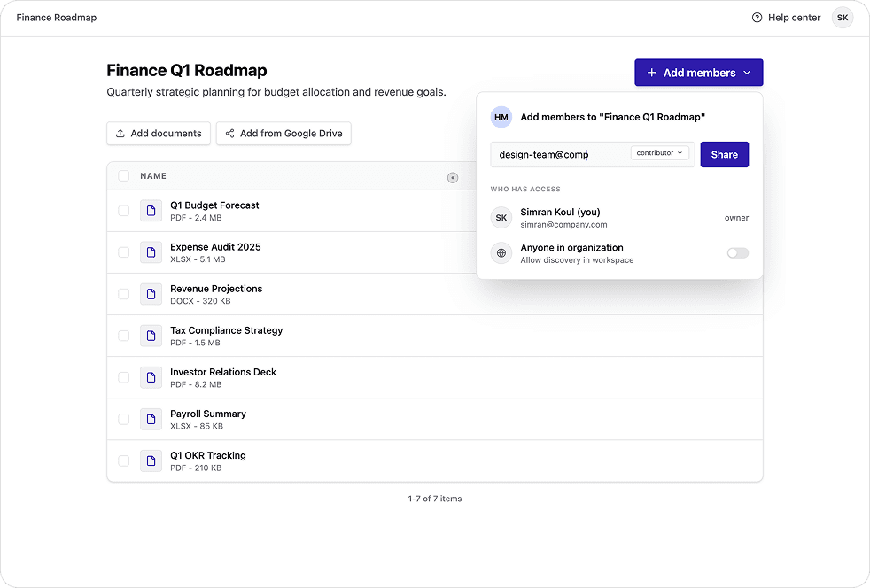Click the share icon on Google Drive button
This screenshot has height=588, width=870.
coord(229,134)
